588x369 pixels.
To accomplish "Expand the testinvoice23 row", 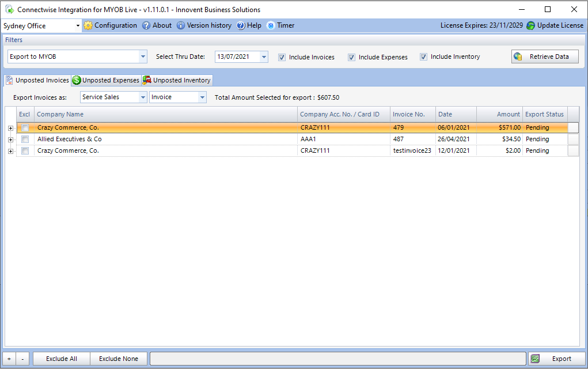I will click(x=10, y=151).
